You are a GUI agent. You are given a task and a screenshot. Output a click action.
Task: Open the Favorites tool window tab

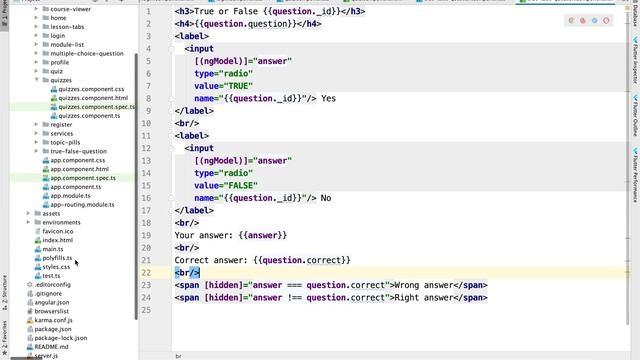(x=4, y=338)
